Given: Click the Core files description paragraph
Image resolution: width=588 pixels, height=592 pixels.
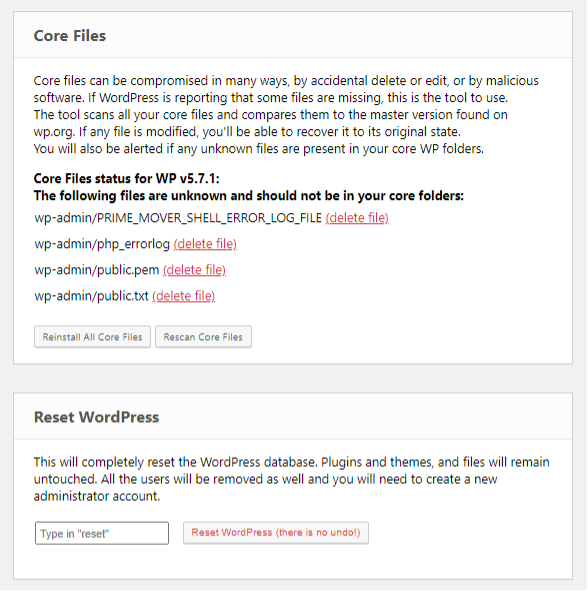Looking at the screenshot, I should tap(286, 115).
